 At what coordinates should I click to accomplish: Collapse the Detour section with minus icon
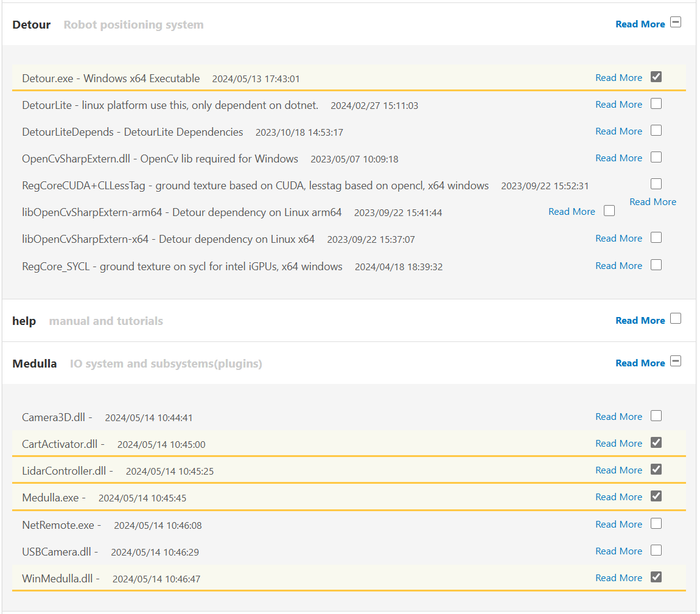[675, 23]
